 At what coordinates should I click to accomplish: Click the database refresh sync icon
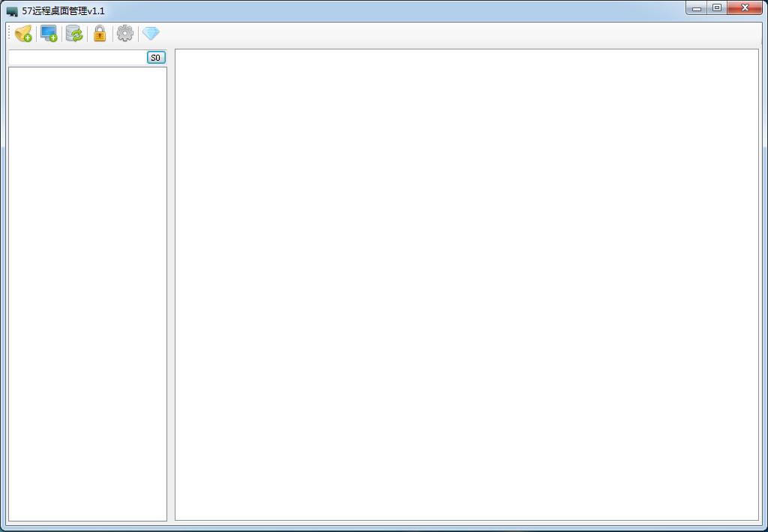(x=74, y=34)
